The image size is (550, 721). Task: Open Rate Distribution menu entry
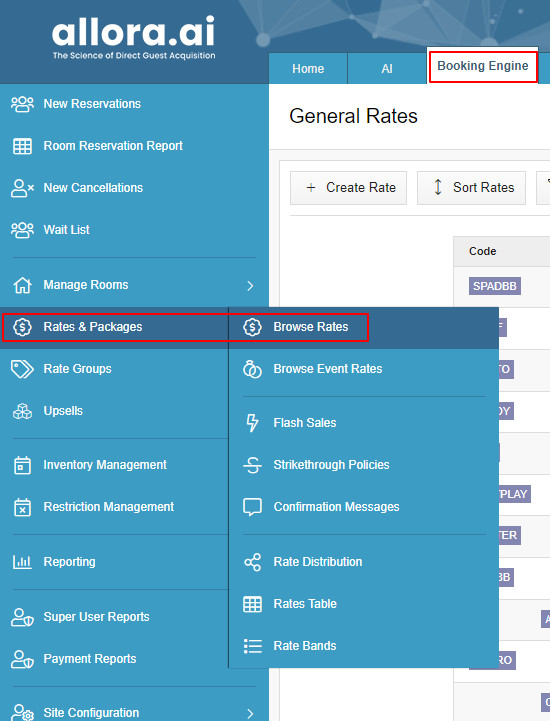[364, 562]
